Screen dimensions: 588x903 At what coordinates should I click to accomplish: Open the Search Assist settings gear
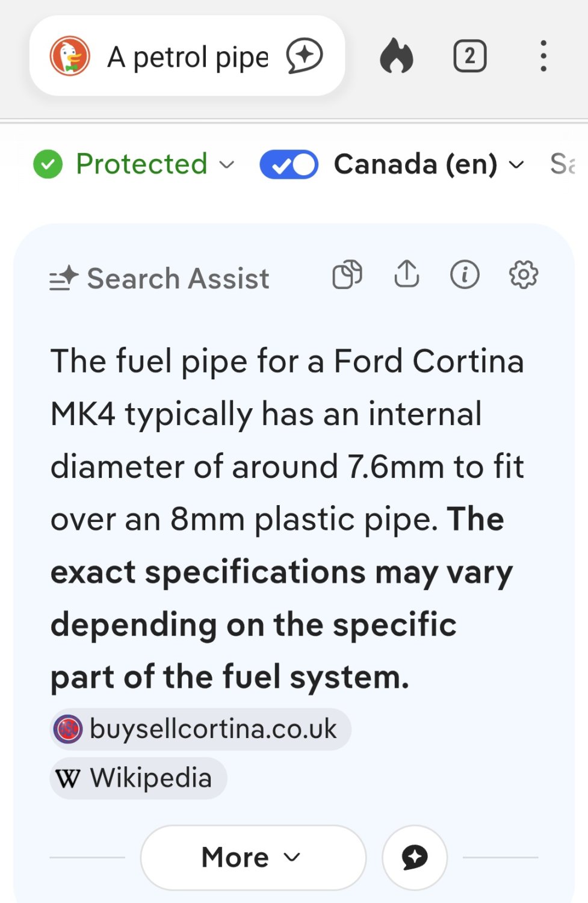tap(522, 275)
